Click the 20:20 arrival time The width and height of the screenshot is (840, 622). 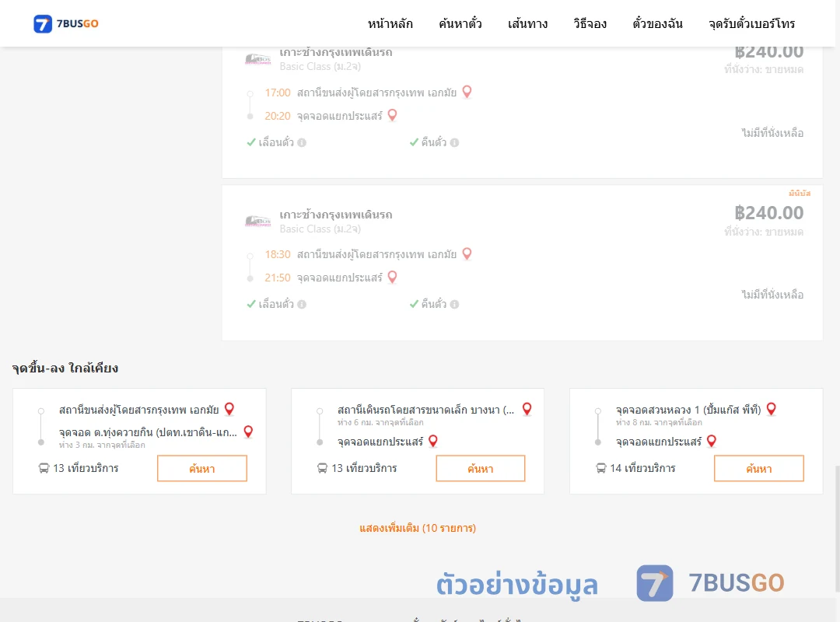click(278, 117)
